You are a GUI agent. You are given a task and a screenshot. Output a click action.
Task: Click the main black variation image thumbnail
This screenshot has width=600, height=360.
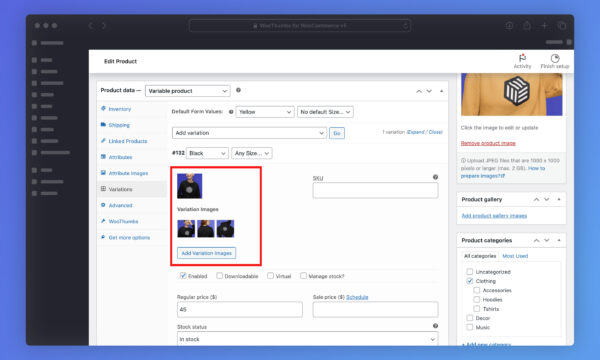[189, 186]
